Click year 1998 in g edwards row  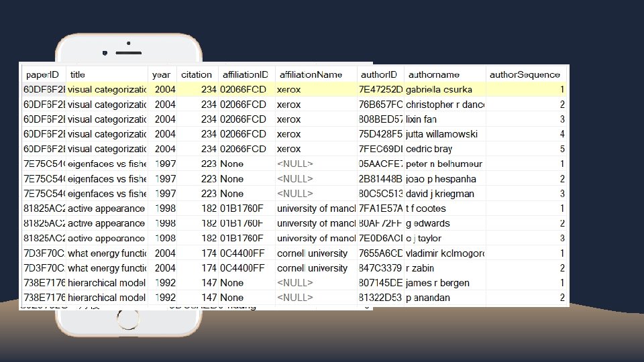(162, 223)
